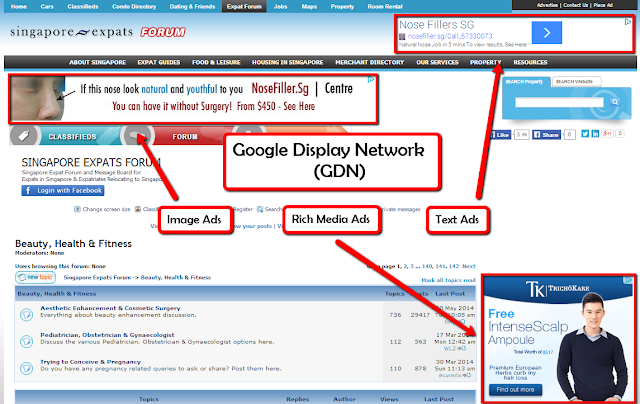Click the Change screen size icon
Viewport: 640px width, 404px height.
point(77,209)
